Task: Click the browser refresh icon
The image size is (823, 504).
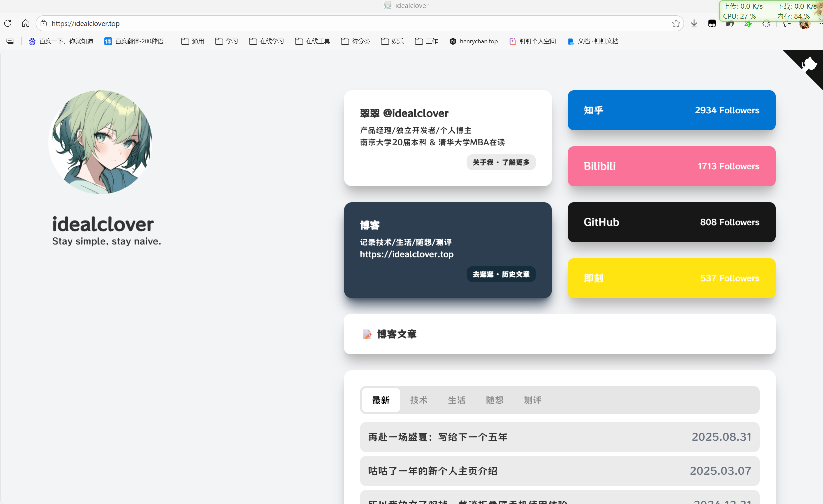Action: pyautogui.click(x=8, y=23)
